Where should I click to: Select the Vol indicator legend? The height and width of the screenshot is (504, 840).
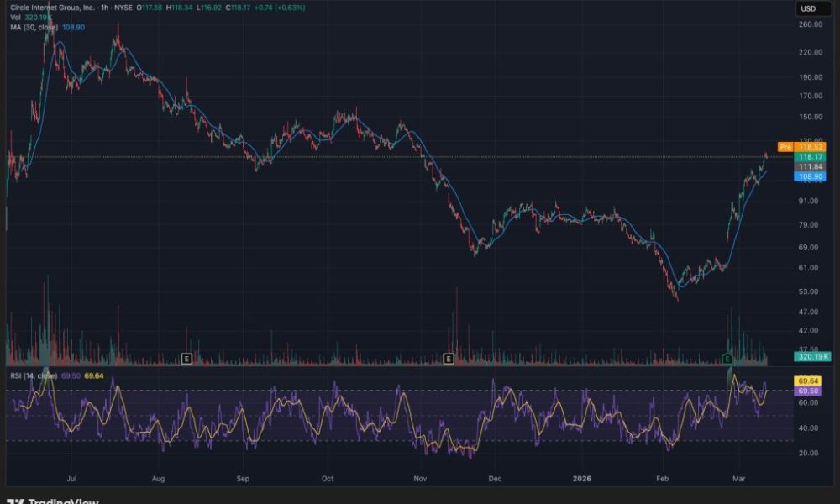16,18
